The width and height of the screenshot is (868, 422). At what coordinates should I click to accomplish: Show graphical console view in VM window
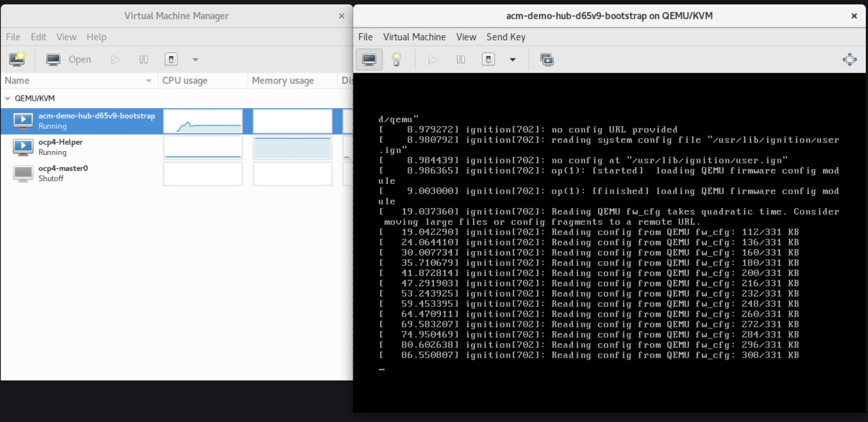369,60
